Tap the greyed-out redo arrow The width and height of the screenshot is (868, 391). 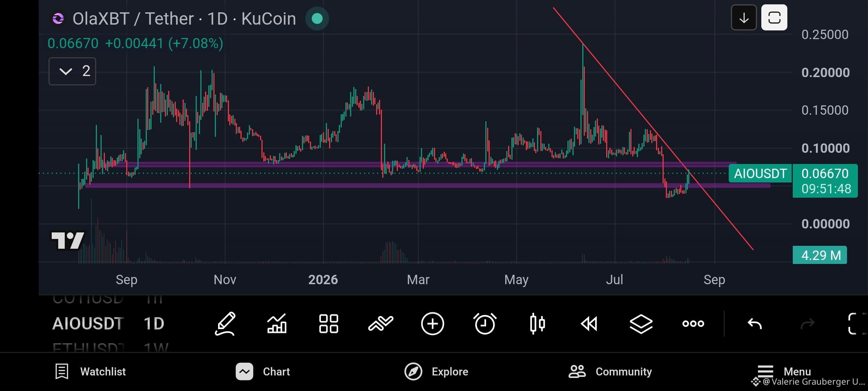point(807,323)
